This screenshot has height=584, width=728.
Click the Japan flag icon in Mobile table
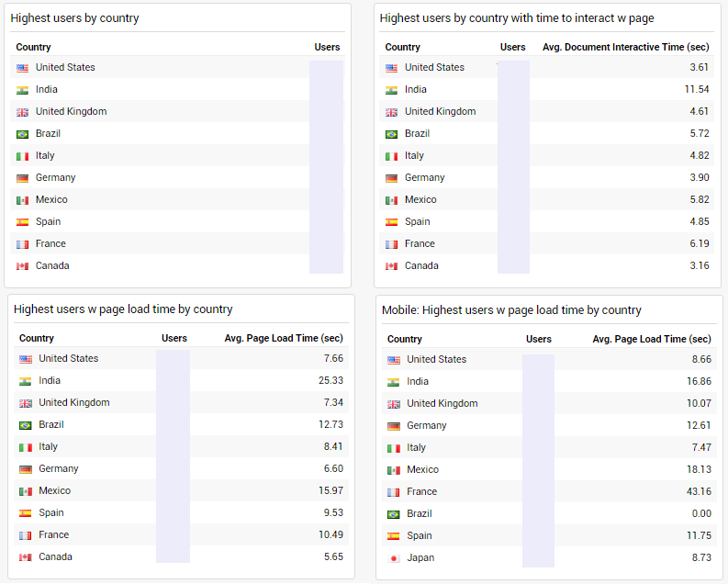coord(394,558)
